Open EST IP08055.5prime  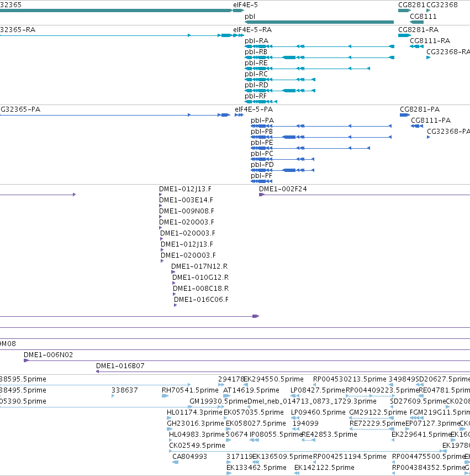coord(276,435)
